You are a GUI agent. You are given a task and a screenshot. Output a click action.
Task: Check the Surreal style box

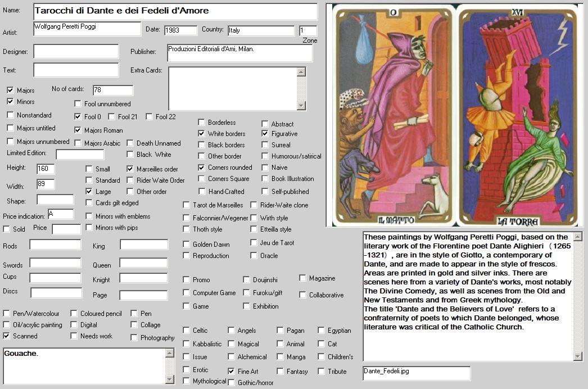coord(265,145)
